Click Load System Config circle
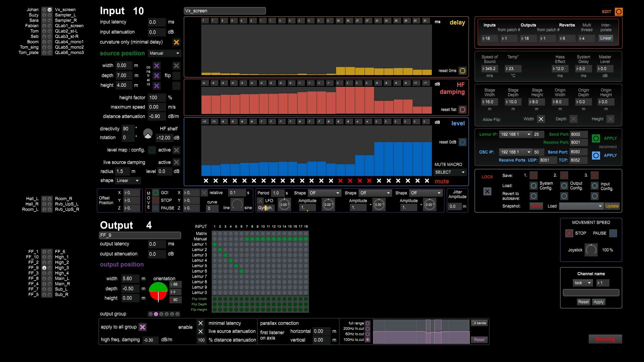 [x=534, y=186]
